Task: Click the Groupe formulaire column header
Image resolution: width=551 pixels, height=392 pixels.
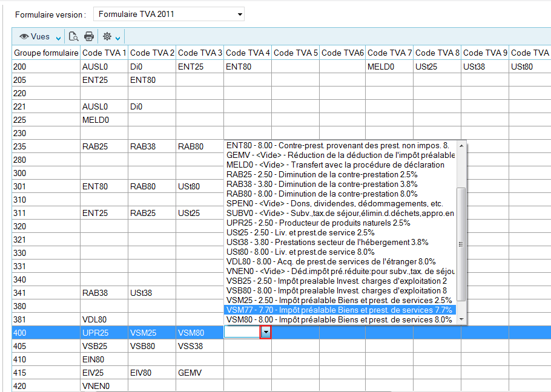Action: (46, 53)
